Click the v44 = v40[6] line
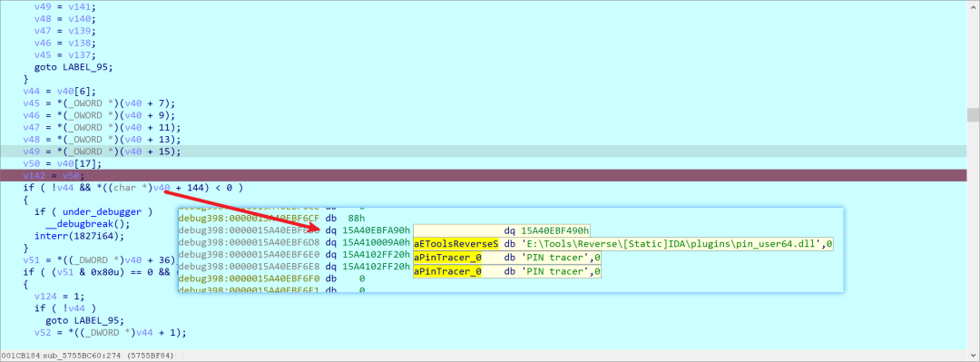 [59, 92]
